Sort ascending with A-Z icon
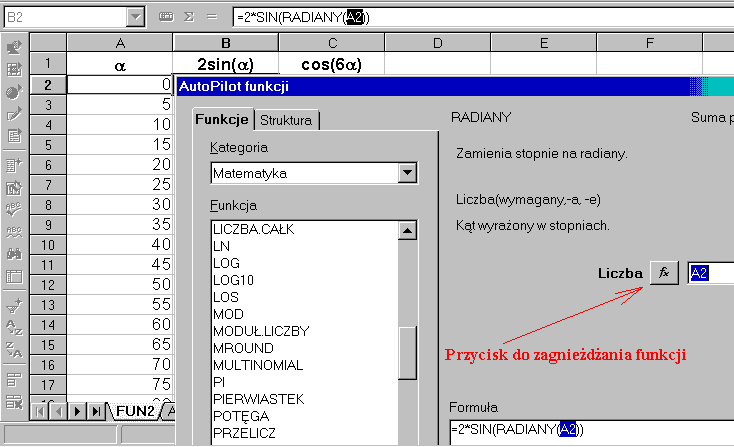734x447 pixels. [x=14, y=328]
